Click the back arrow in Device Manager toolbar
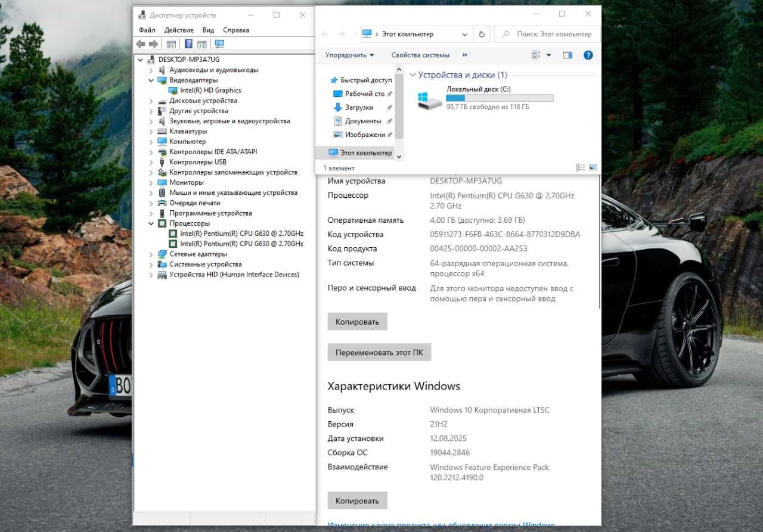The image size is (763, 532). (x=141, y=44)
